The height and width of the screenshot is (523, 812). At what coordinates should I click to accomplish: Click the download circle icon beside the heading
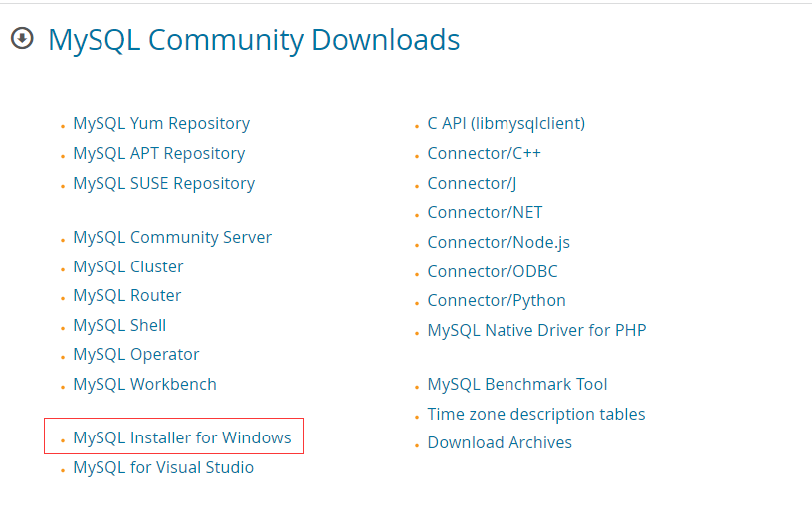(22, 39)
